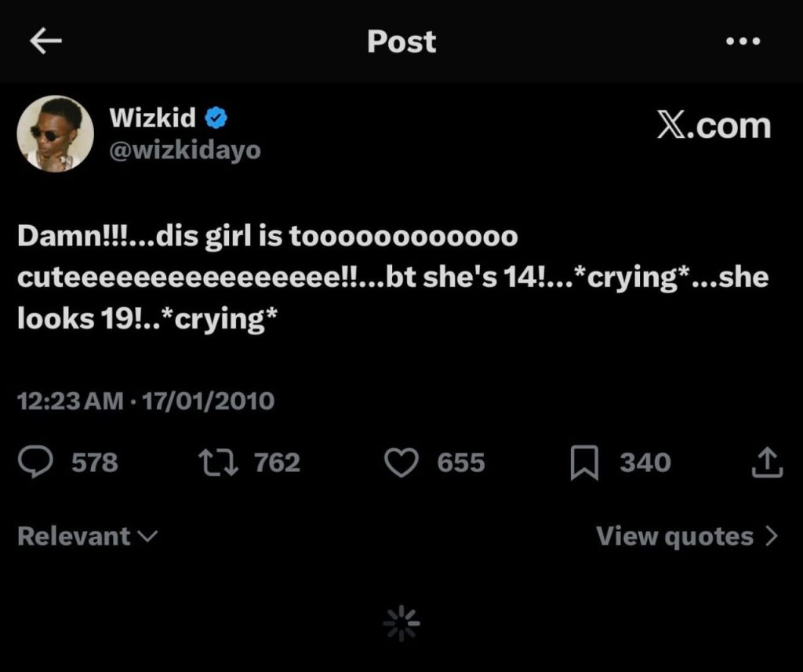The height and width of the screenshot is (672, 803).
Task: Bookmark this post
Action: coord(583,463)
